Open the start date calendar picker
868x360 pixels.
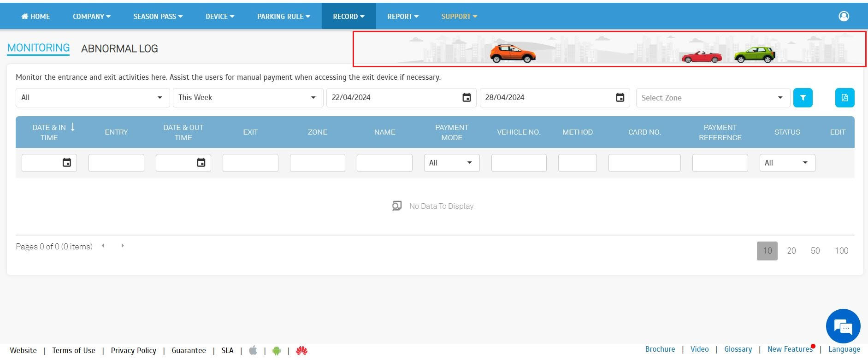pyautogui.click(x=466, y=98)
